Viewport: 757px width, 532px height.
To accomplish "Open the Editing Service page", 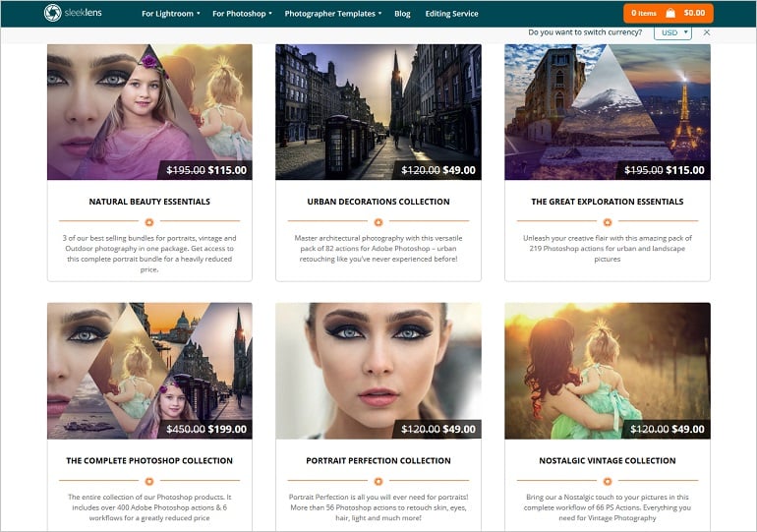I will pos(452,14).
